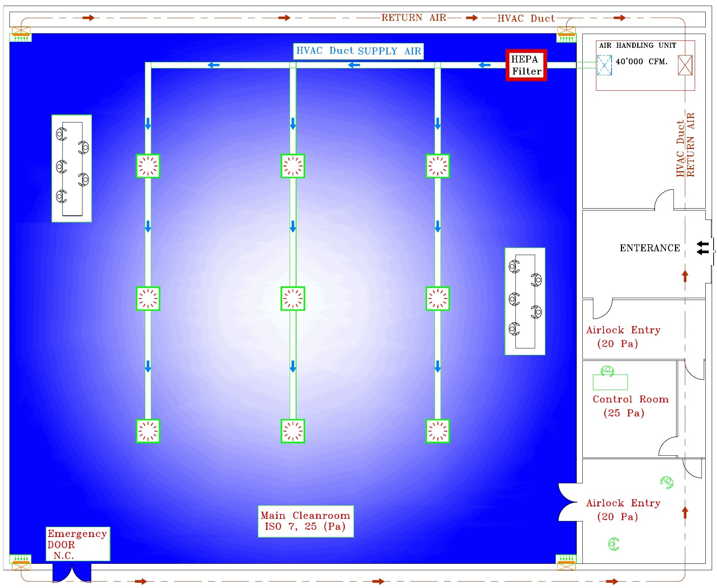This screenshot has width=717, height=588.
Task: Click the center diffuser of the middle duct
Action: (x=293, y=299)
